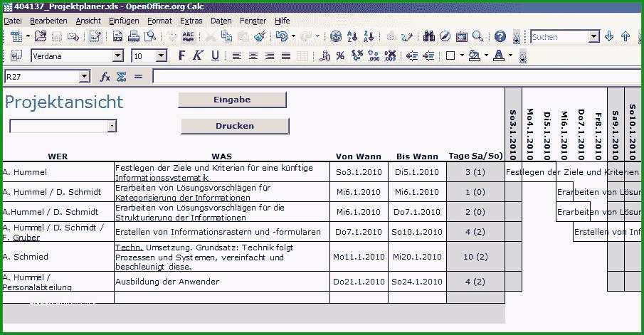Open the font size 10 dropdown

[x=162, y=55]
